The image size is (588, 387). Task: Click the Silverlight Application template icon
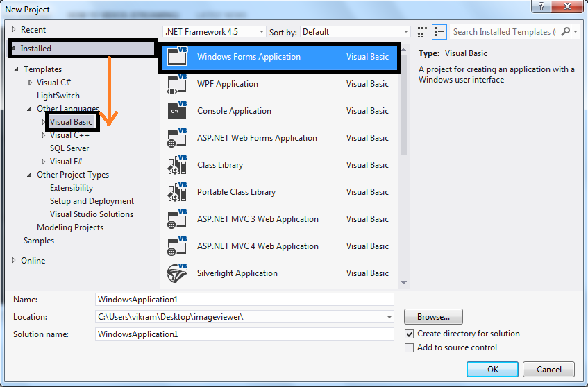pyautogui.click(x=177, y=273)
